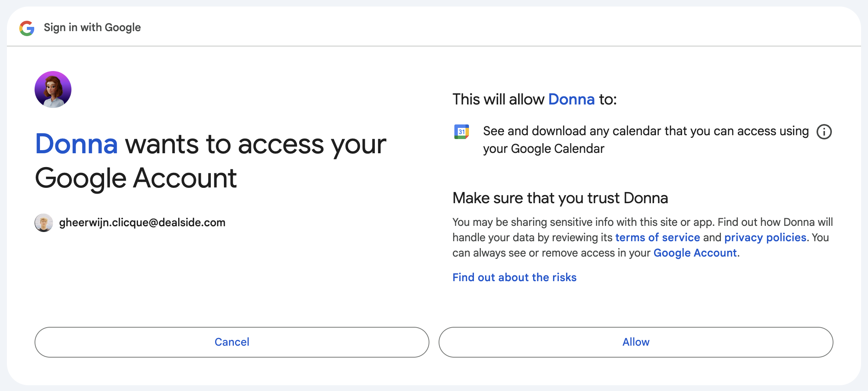Click Donna's app avatar image

[53, 89]
